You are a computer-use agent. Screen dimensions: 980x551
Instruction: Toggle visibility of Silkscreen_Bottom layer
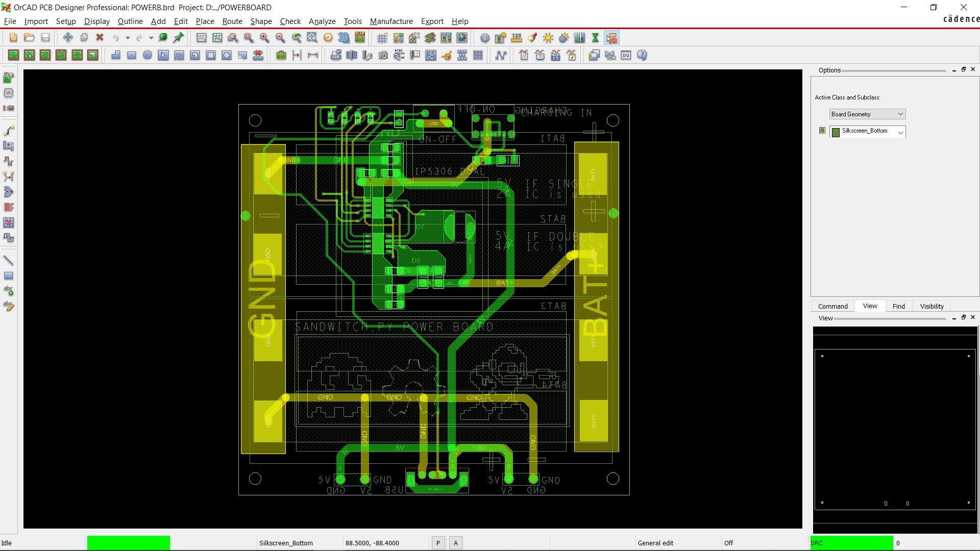pos(822,131)
